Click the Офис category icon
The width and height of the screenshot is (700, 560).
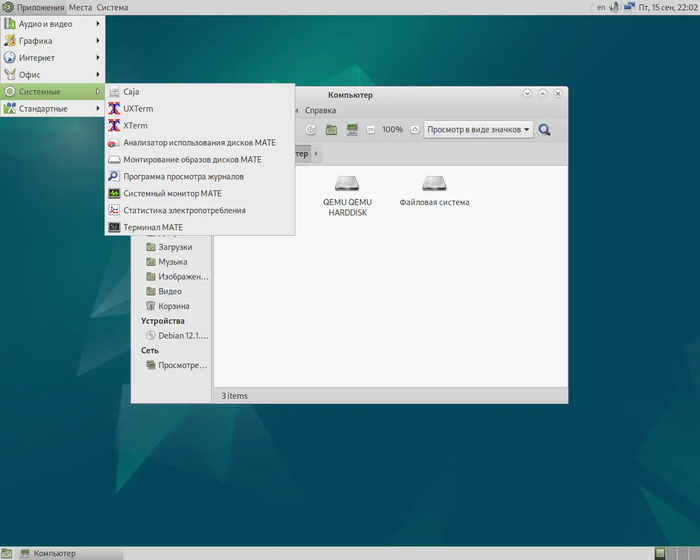click(x=9, y=75)
